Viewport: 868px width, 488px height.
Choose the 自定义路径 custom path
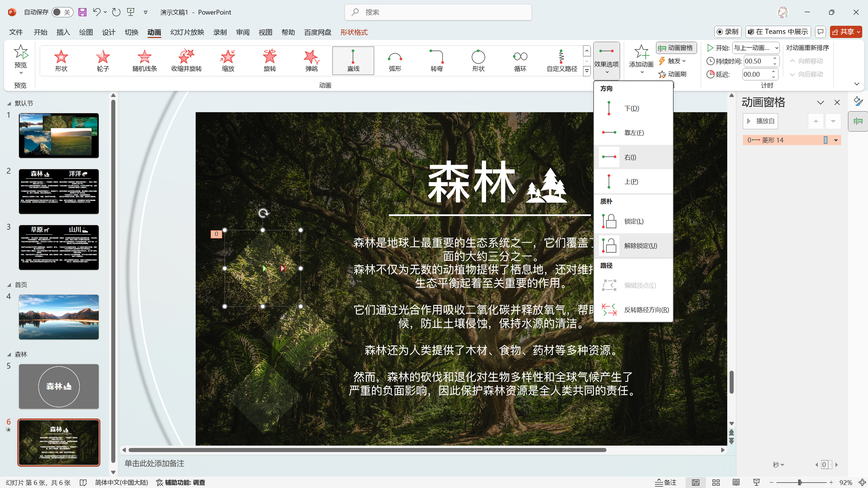[562, 61]
